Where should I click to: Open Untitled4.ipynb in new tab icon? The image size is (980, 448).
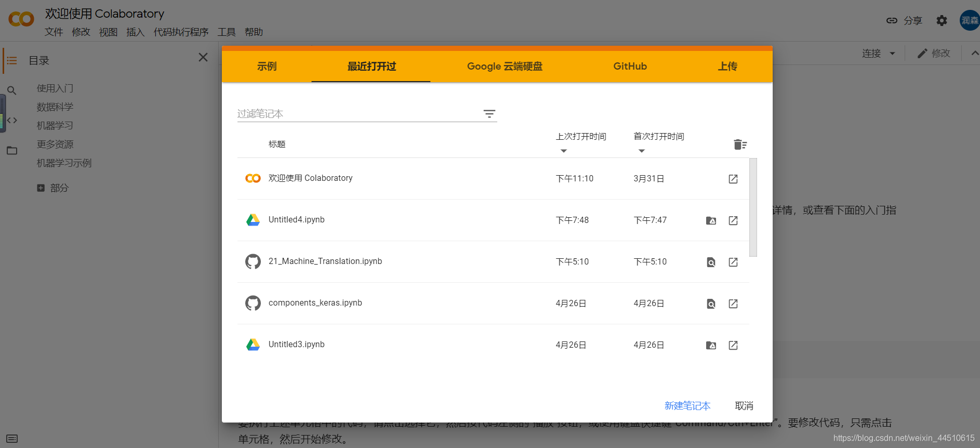pos(733,220)
